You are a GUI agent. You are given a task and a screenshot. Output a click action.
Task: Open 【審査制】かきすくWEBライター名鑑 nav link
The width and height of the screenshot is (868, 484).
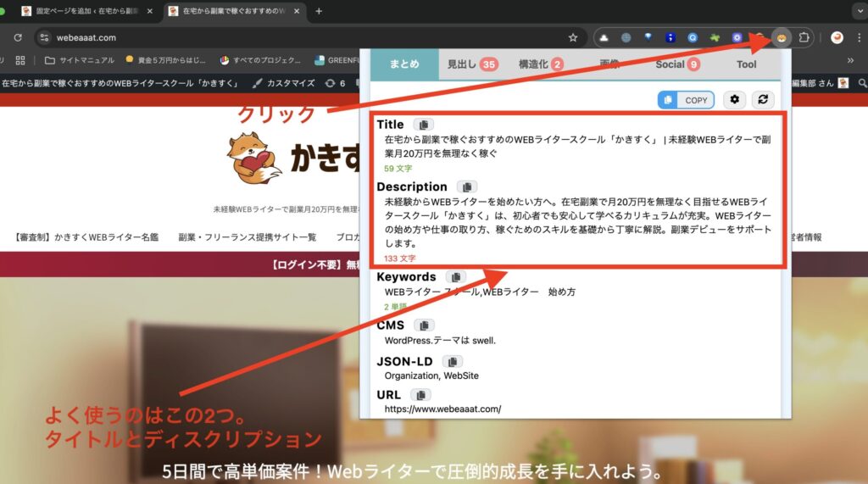point(86,237)
